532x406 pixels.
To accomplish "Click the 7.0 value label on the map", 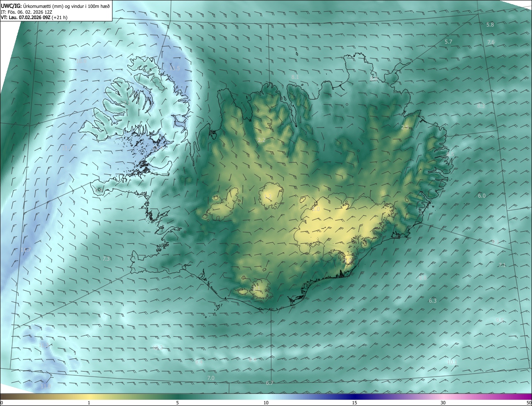I will (211, 378).
